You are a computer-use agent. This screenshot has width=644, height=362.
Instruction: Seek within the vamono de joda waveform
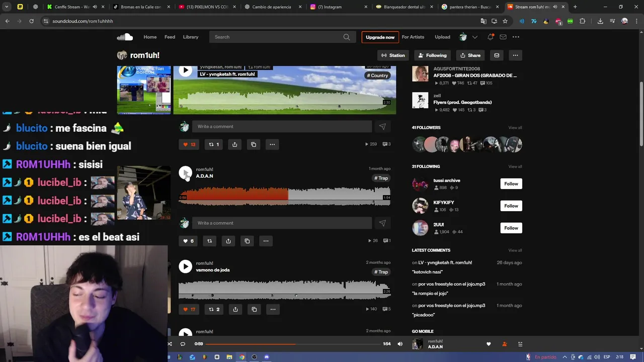point(285,290)
